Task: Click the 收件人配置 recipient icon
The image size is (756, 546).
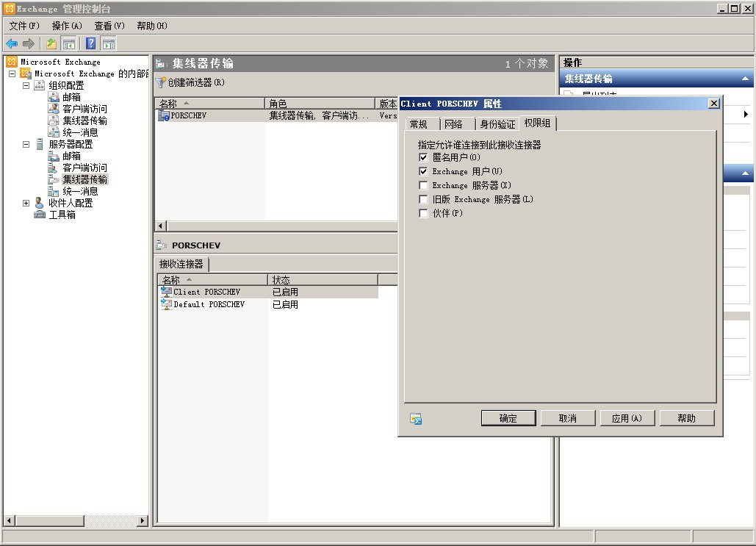Action: tap(40, 203)
